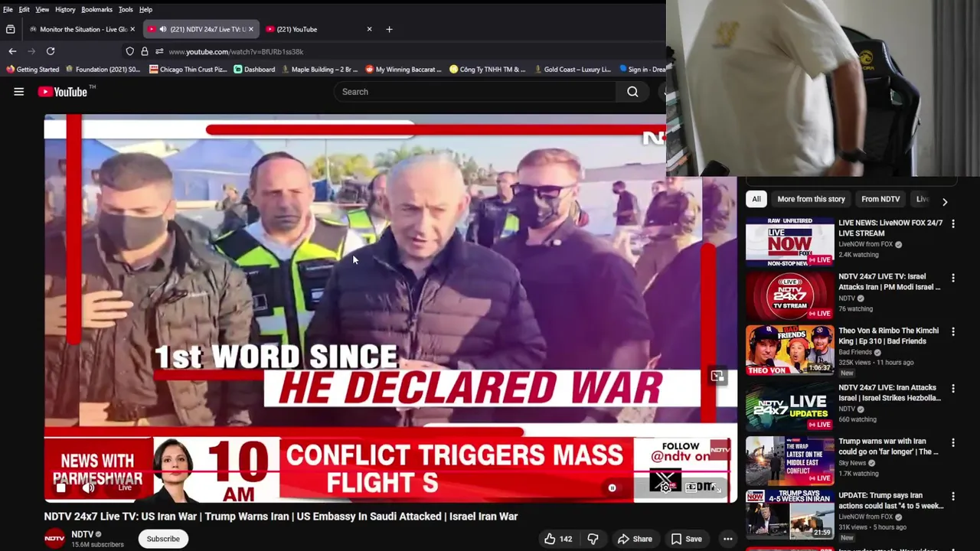Open options for LiveNOW FOX 24/7 stream
The height and width of the screenshot is (551, 980).
tap(953, 223)
